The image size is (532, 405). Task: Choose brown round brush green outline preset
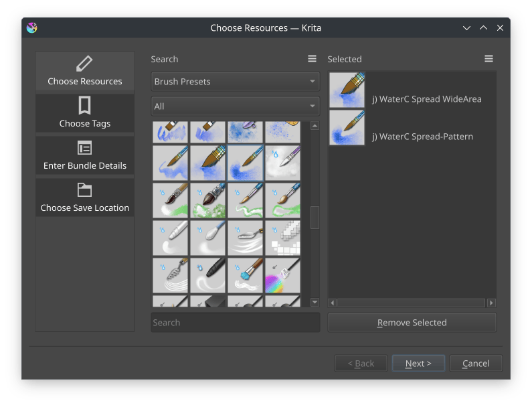coord(282,200)
